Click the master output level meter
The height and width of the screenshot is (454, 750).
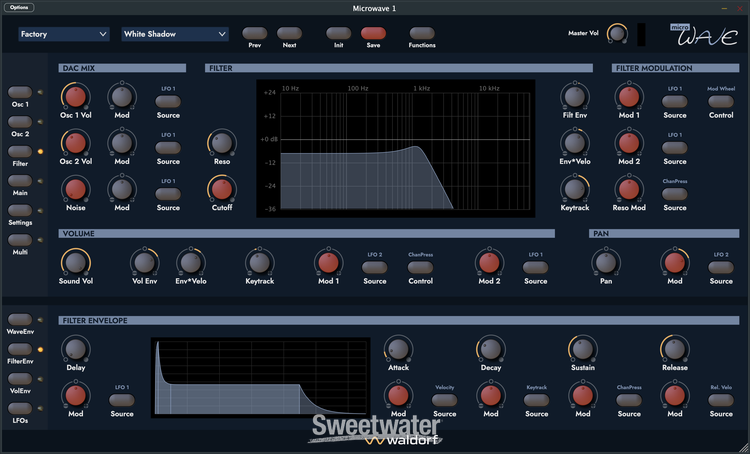coord(641,34)
